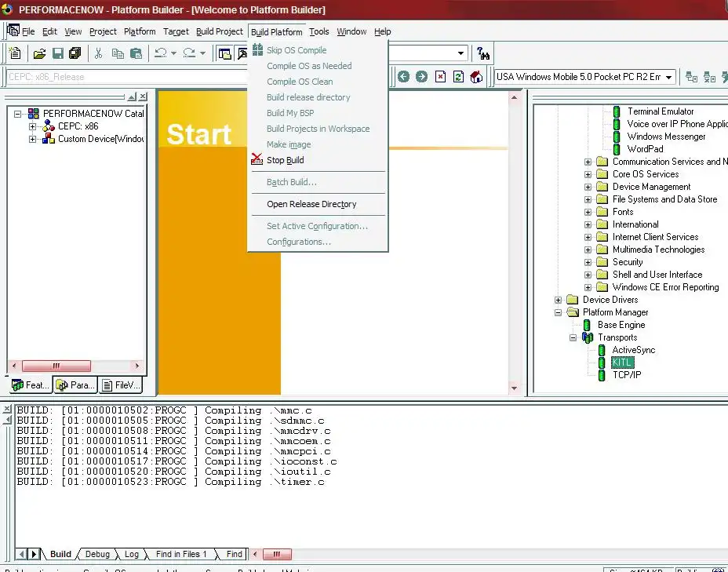The height and width of the screenshot is (572, 728).
Task: Collapse the PERFORMACENOW Catalog root node
Action: coord(17,114)
